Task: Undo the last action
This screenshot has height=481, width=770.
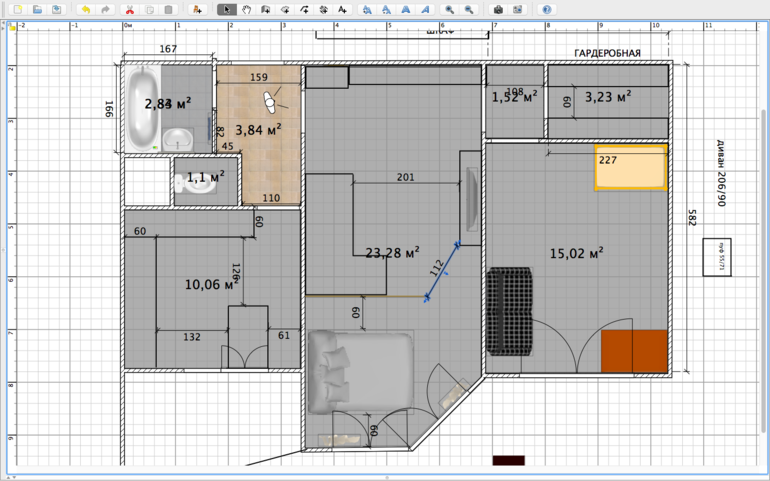Action: tap(85, 9)
